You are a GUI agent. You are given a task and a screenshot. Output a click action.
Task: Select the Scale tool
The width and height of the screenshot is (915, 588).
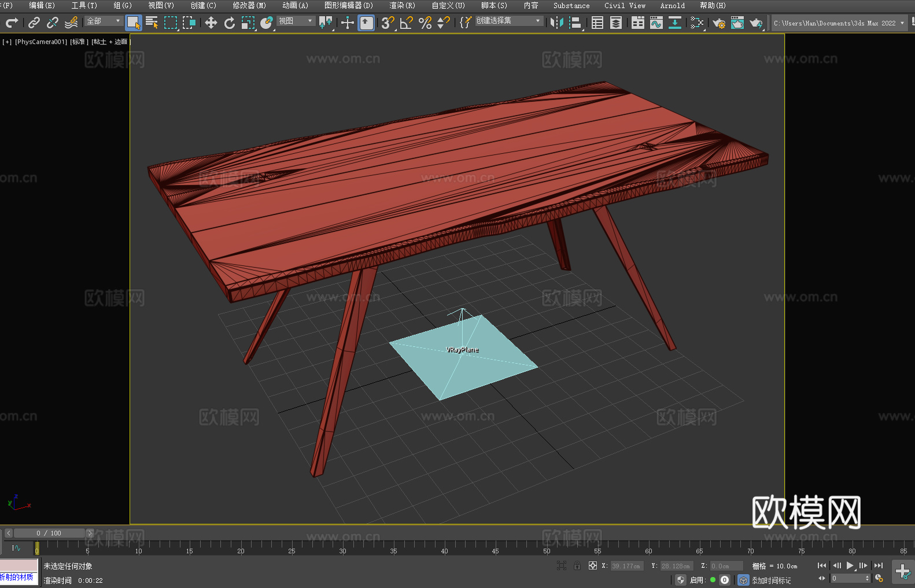(x=248, y=23)
